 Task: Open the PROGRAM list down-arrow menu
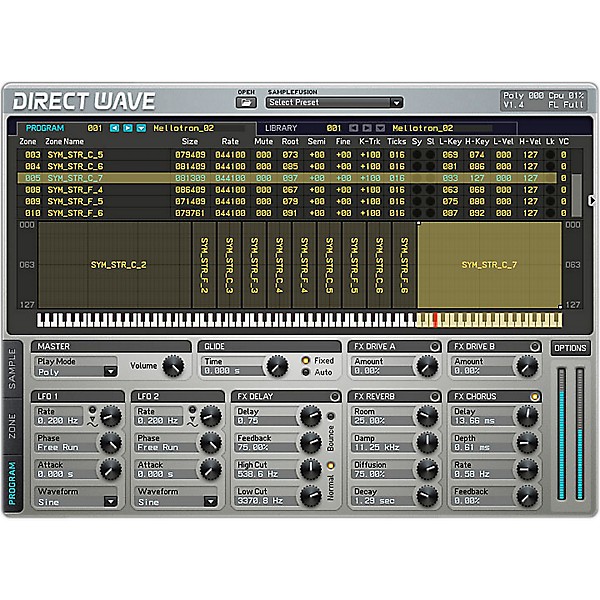pos(141,128)
